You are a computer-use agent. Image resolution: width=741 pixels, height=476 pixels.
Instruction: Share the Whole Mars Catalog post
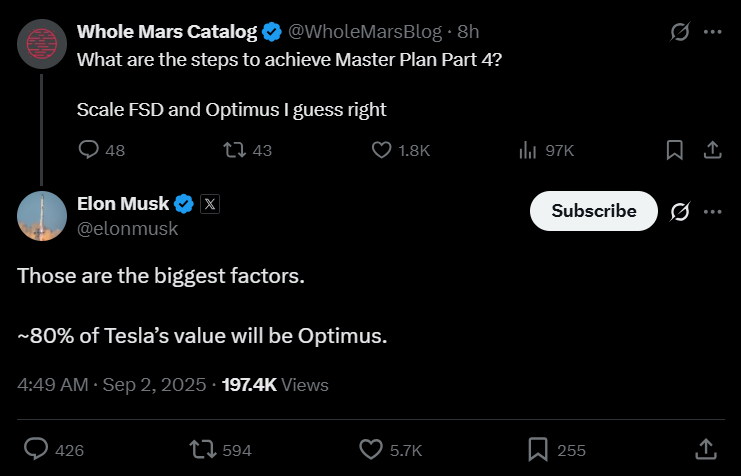[712, 150]
